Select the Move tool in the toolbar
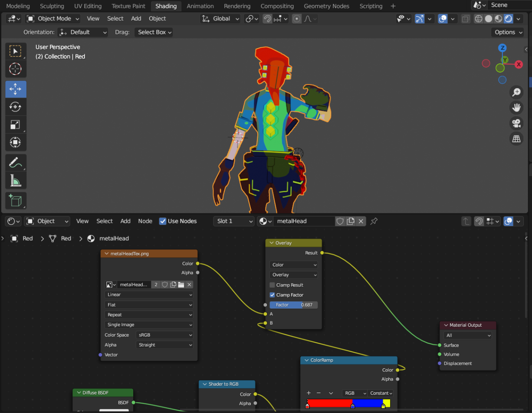The image size is (532, 413). (x=16, y=89)
